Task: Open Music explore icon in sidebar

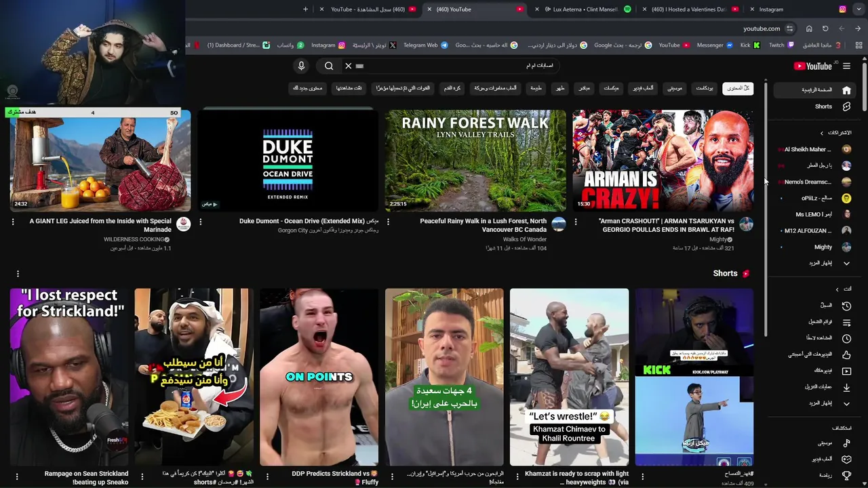Action: pyautogui.click(x=846, y=443)
